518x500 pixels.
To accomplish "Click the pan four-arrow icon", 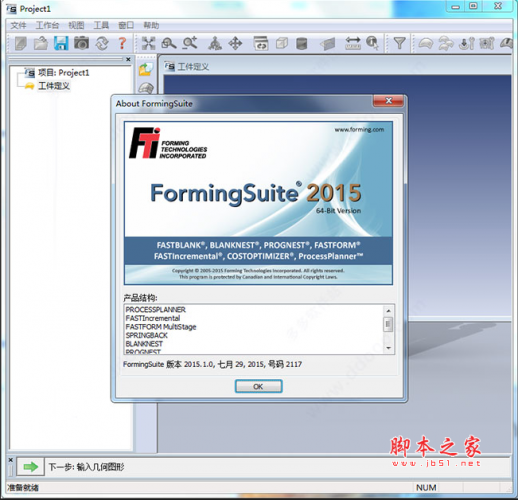I will [235, 44].
